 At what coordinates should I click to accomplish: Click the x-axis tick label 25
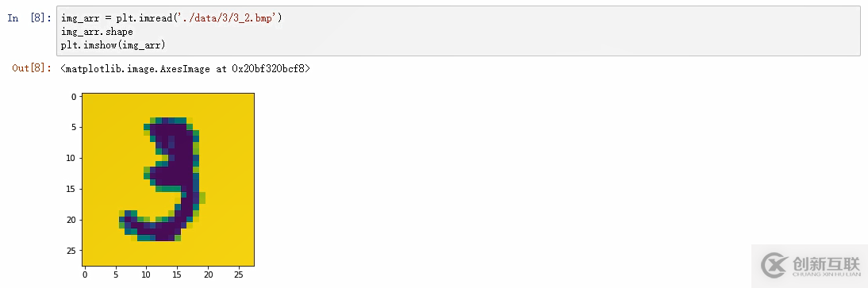click(x=239, y=274)
